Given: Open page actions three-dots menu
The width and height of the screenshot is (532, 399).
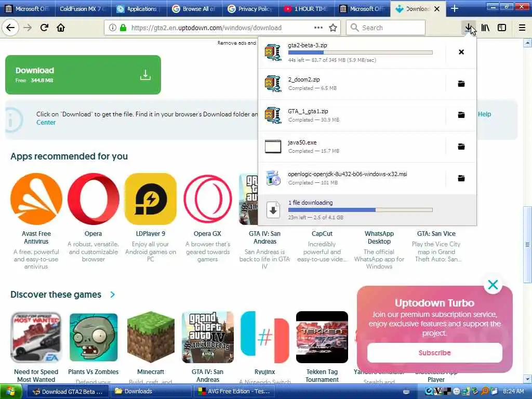Looking at the screenshot, I should click(x=318, y=28).
